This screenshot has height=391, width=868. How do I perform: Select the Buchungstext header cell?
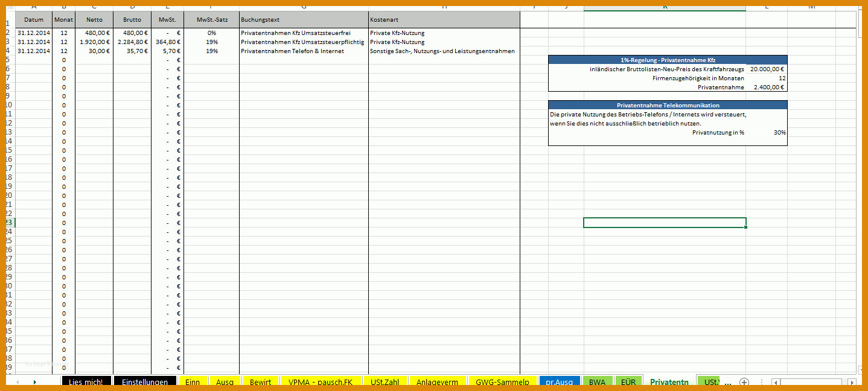click(x=304, y=19)
